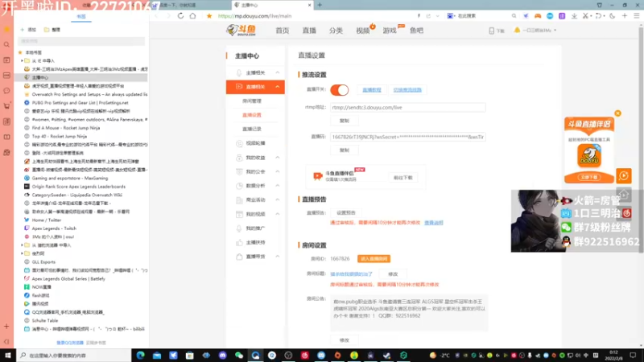The height and width of the screenshot is (362, 644).
Task: Open the 直播 tab in Douyu header
Action: coord(309,31)
